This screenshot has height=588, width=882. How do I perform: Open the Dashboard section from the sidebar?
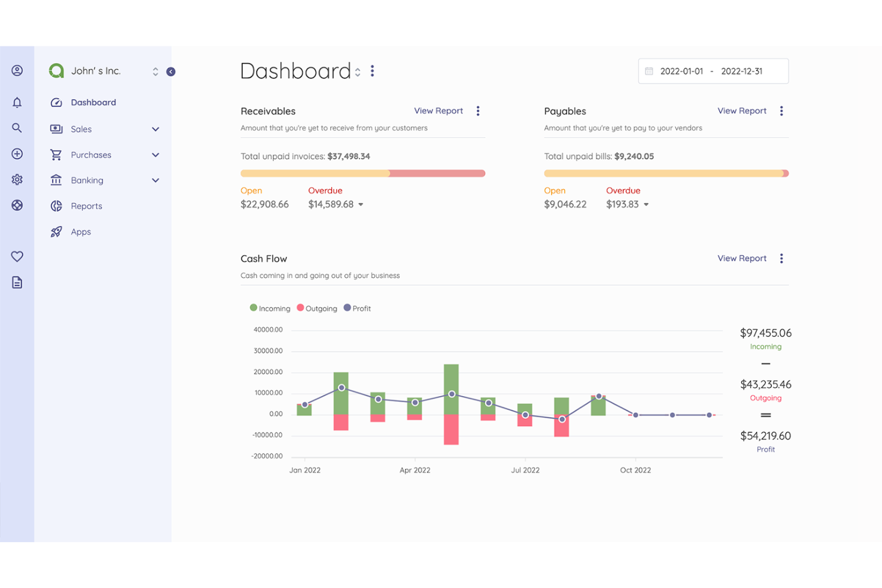[x=95, y=102]
